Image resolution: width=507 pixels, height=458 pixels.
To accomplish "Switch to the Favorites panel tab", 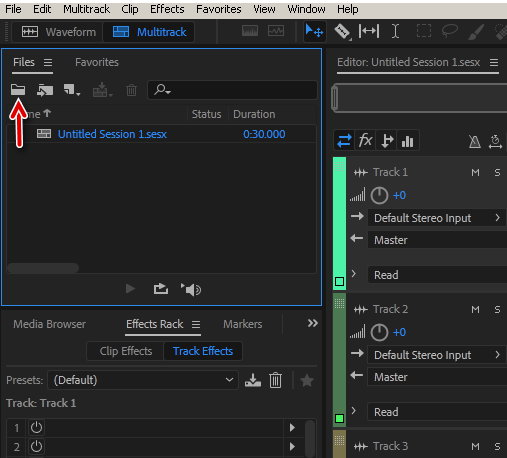I will tap(97, 62).
